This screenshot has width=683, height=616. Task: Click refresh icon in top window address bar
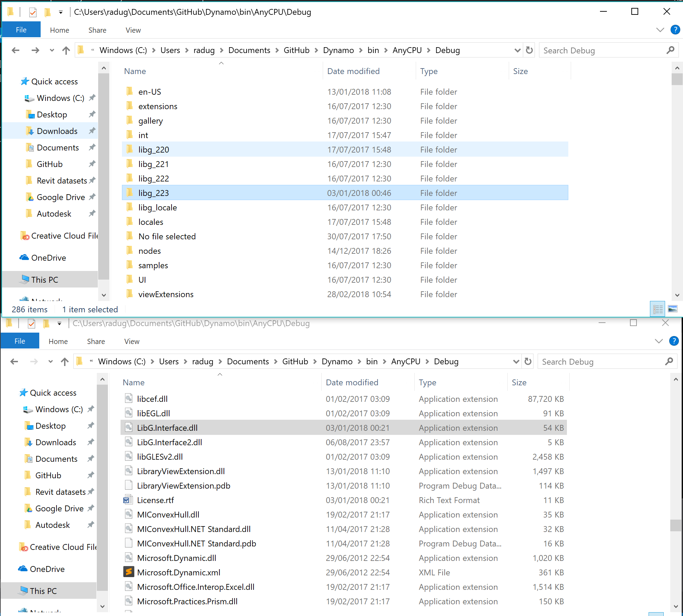coord(529,50)
